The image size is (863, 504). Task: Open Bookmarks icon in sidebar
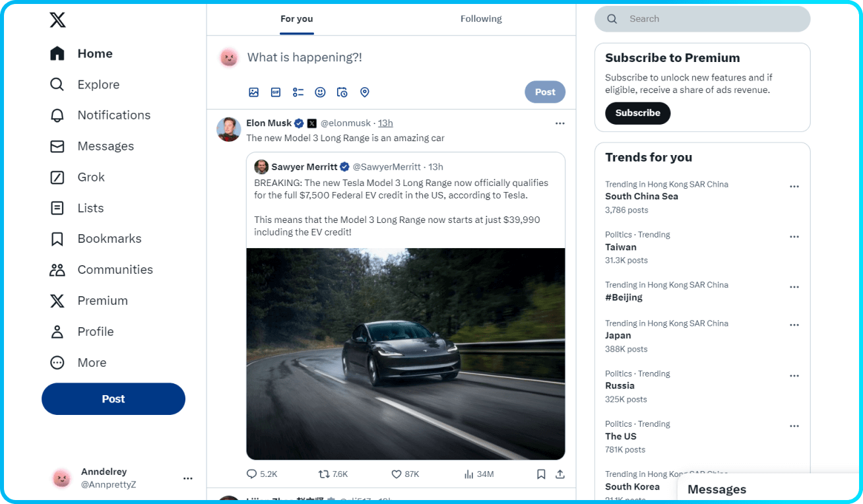pos(57,239)
